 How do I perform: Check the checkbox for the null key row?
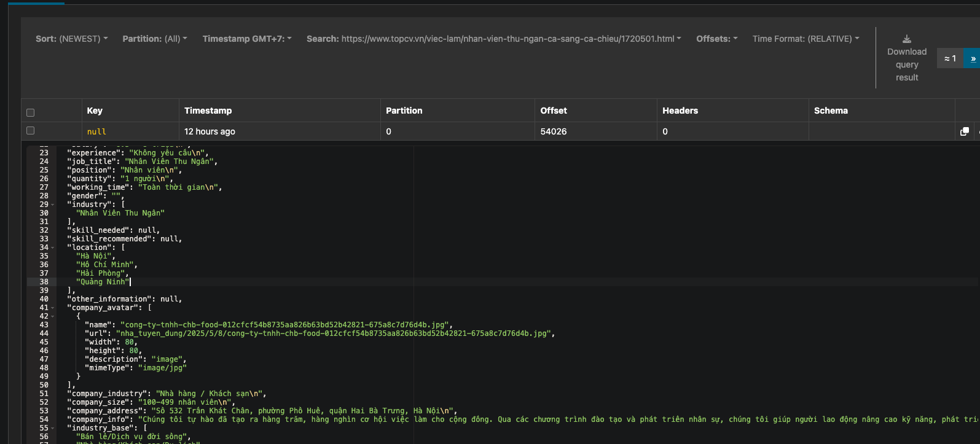31,131
